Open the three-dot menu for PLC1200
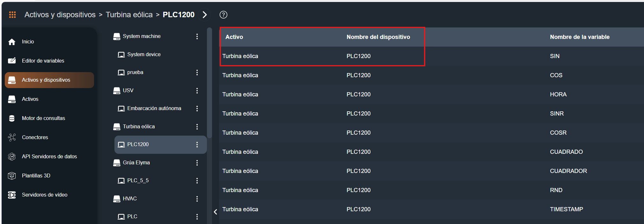Image resolution: width=644 pixels, height=224 pixels. point(197,145)
